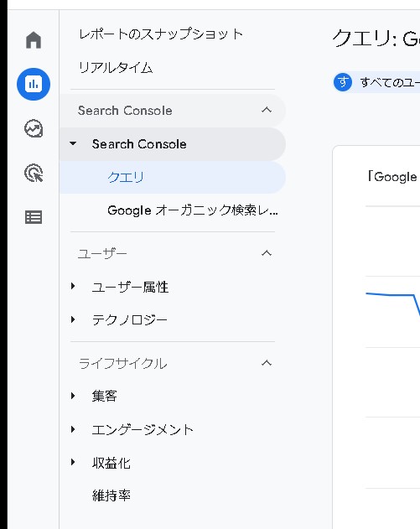This screenshot has height=529, width=420.
Task: Open Google オーガニック検索 report link
Action: click(x=193, y=210)
